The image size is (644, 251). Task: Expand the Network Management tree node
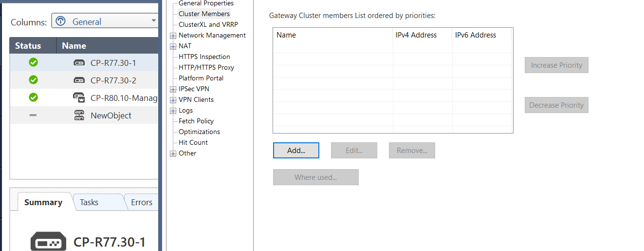pos(173,36)
